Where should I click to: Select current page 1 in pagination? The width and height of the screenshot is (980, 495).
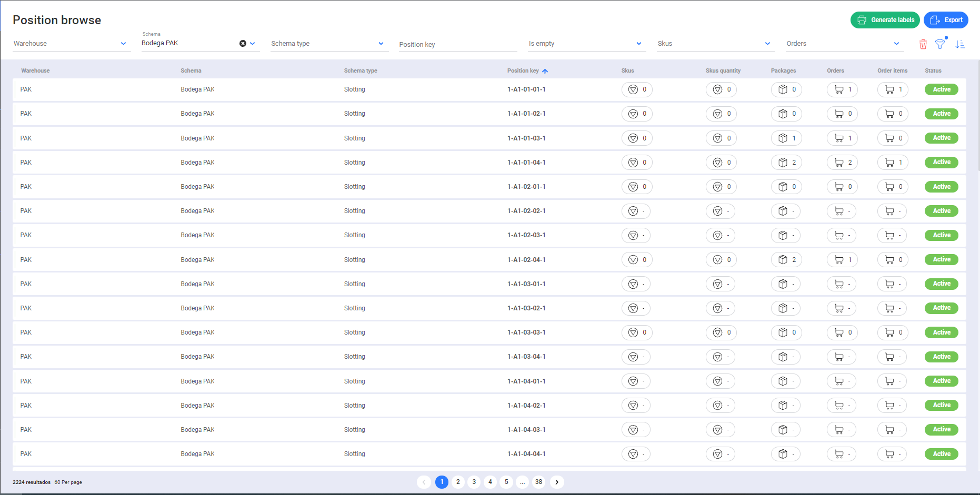coord(442,482)
